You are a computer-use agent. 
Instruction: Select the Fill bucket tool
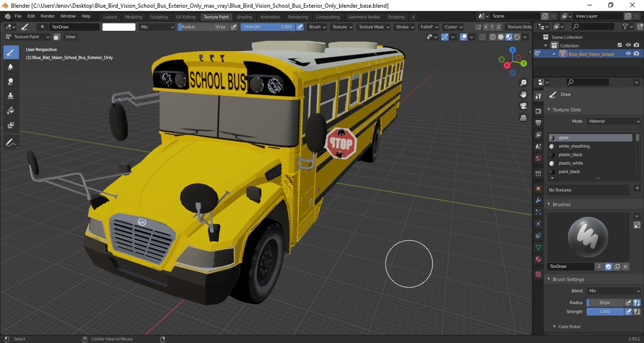point(11,110)
